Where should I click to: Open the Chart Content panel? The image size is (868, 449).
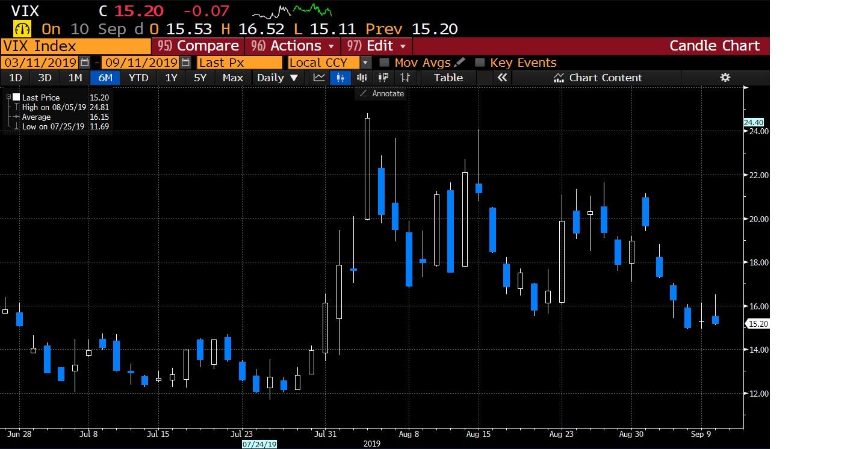[598, 78]
